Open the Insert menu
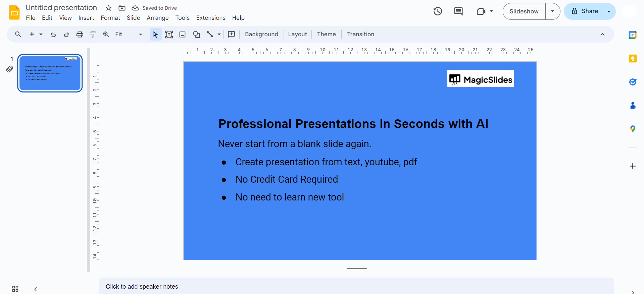The width and height of the screenshot is (644, 294). (86, 18)
